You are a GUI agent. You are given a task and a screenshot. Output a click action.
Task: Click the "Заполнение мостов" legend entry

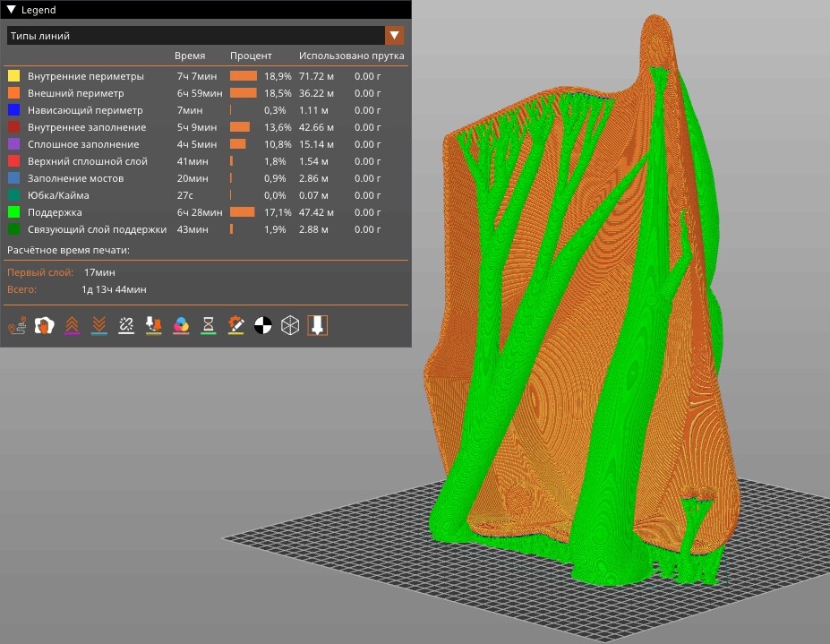pyautogui.click(x=75, y=178)
